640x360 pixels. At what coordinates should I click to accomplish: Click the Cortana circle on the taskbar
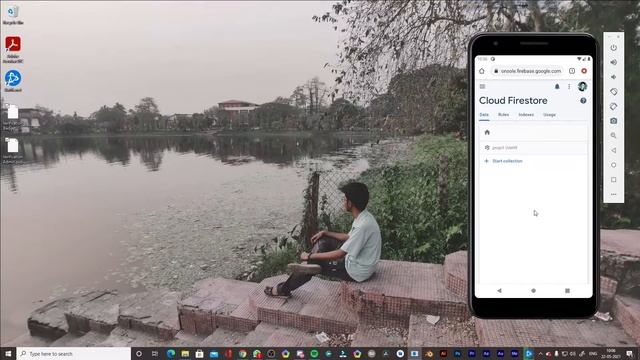click(139, 353)
